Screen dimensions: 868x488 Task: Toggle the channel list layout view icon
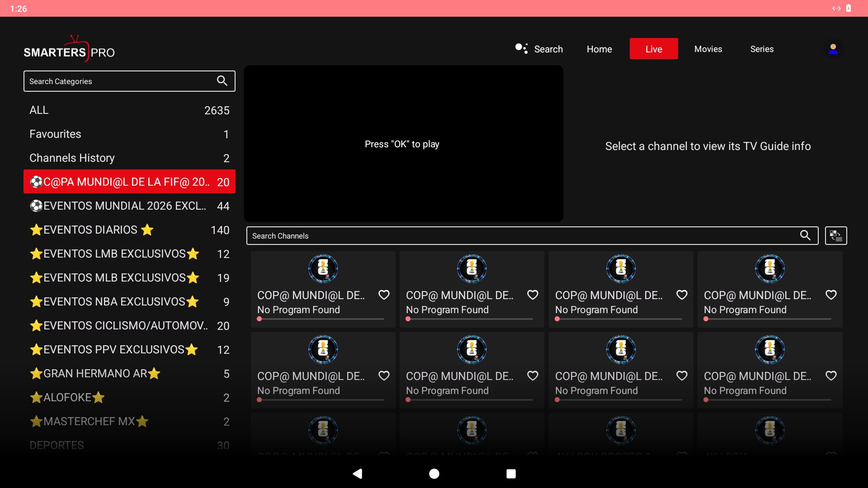[836, 235]
